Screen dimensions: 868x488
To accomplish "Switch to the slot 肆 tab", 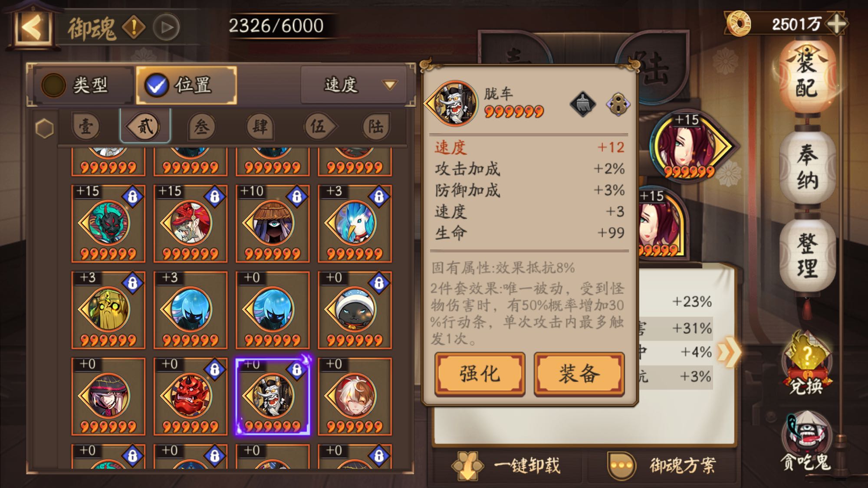I will click(x=260, y=127).
